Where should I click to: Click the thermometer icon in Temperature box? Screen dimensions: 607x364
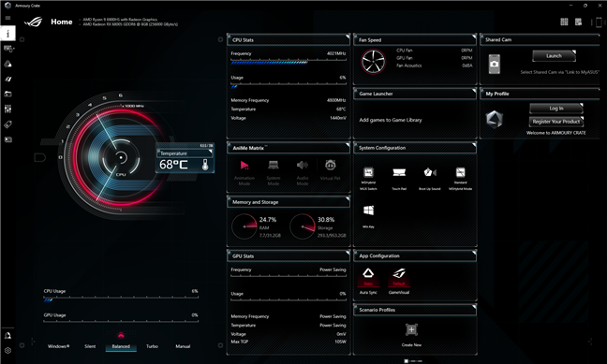(x=205, y=165)
